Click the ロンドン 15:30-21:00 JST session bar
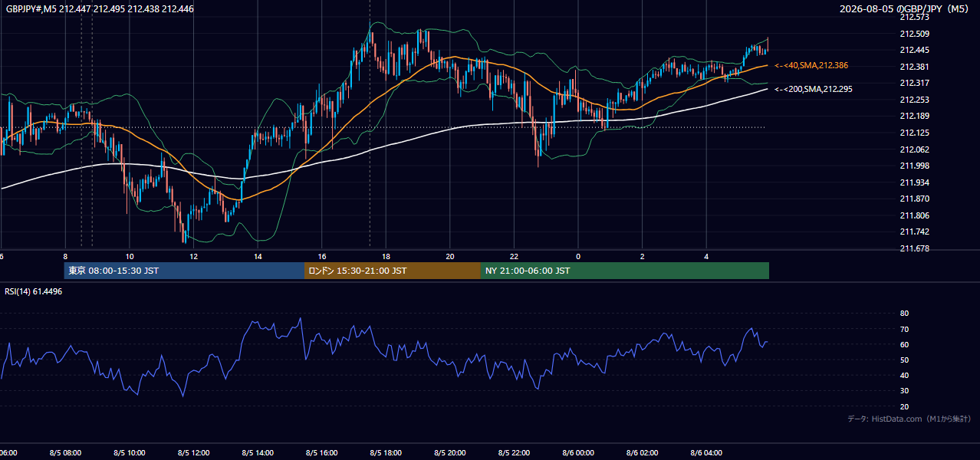Image resolution: width=980 pixels, height=460 pixels. (393, 271)
